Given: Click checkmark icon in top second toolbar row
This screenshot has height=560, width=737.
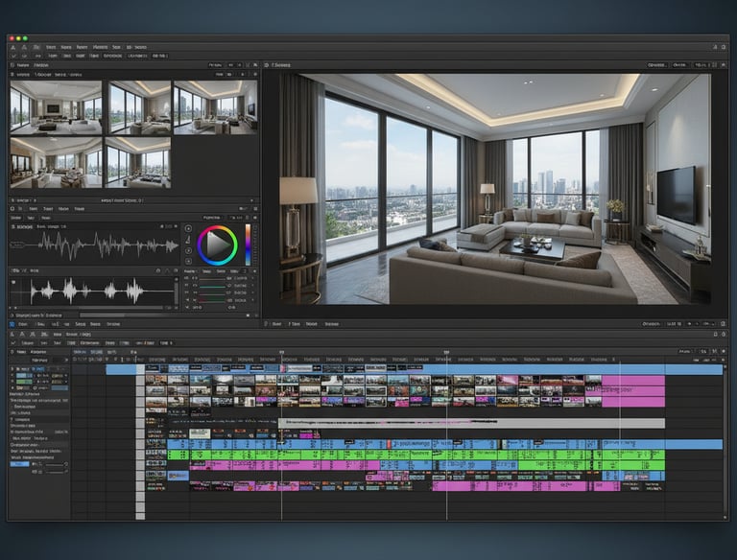Looking at the screenshot, I should coord(13,56).
